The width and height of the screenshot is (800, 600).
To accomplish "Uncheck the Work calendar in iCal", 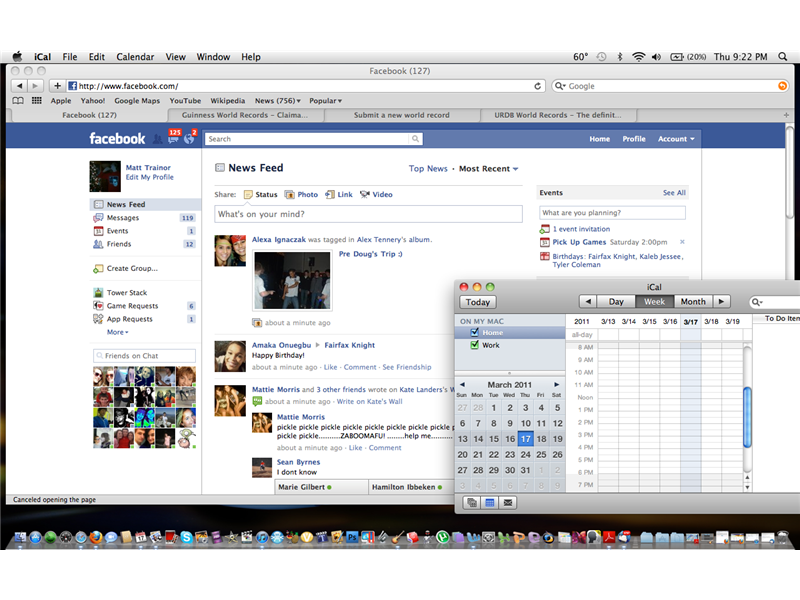I will point(473,345).
